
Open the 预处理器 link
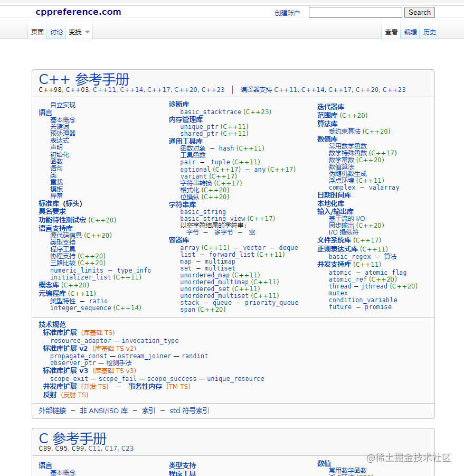tap(63, 133)
